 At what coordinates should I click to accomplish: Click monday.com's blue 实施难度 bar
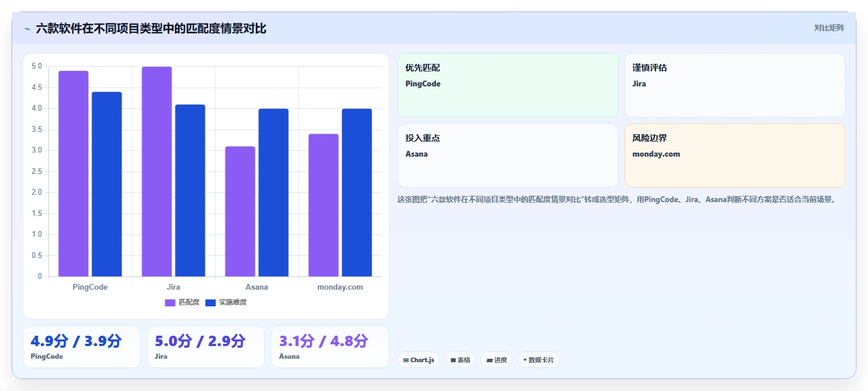(x=357, y=192)
